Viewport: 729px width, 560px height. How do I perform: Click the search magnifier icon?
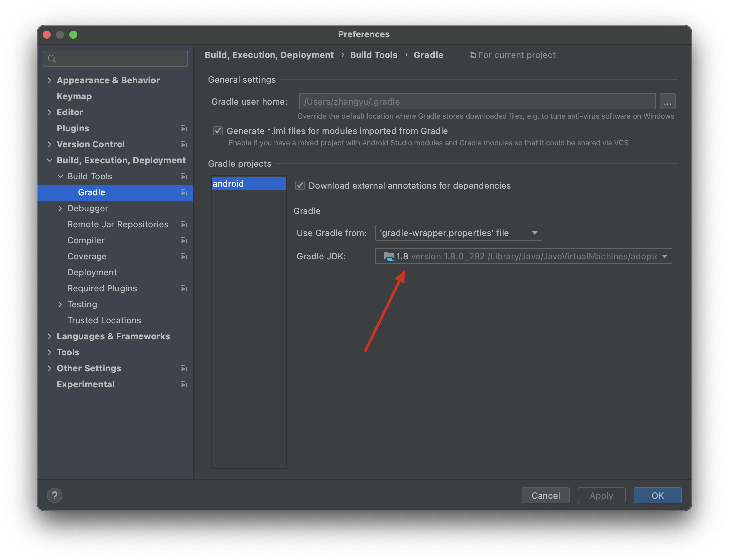click(x=52, y=59)
